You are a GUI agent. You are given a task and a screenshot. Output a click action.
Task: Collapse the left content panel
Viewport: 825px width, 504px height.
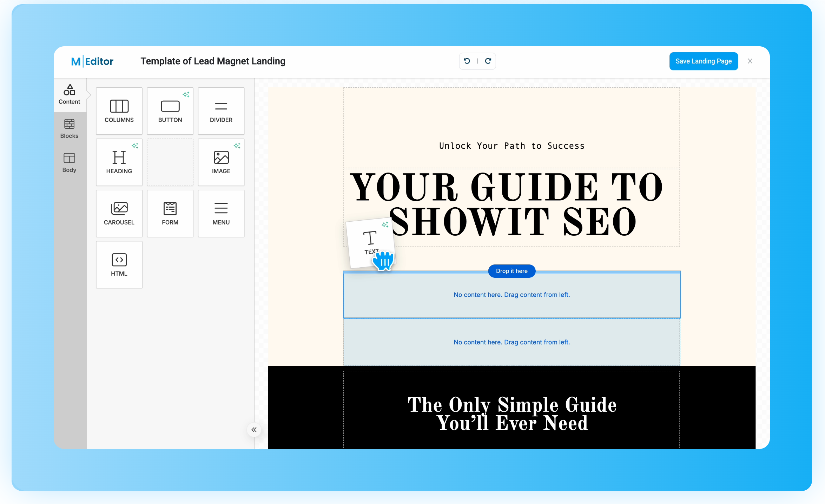pyautogui.click(x=254, y=430)
